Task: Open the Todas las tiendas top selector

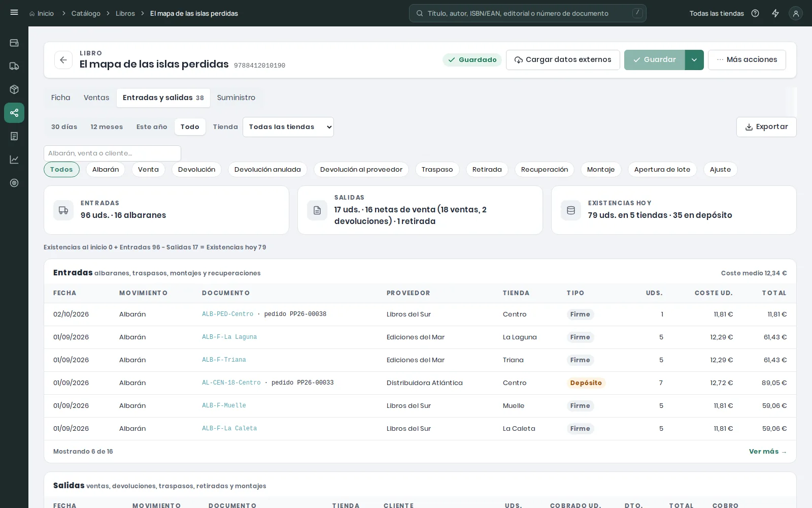Action: pyautogui.click(x=717, y=13)
